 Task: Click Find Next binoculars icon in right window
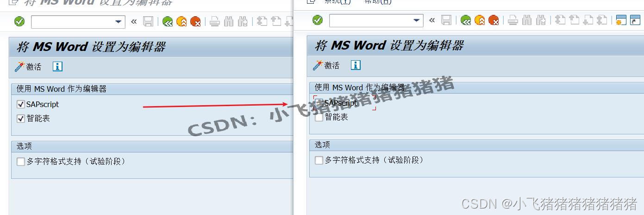point(541,20)
